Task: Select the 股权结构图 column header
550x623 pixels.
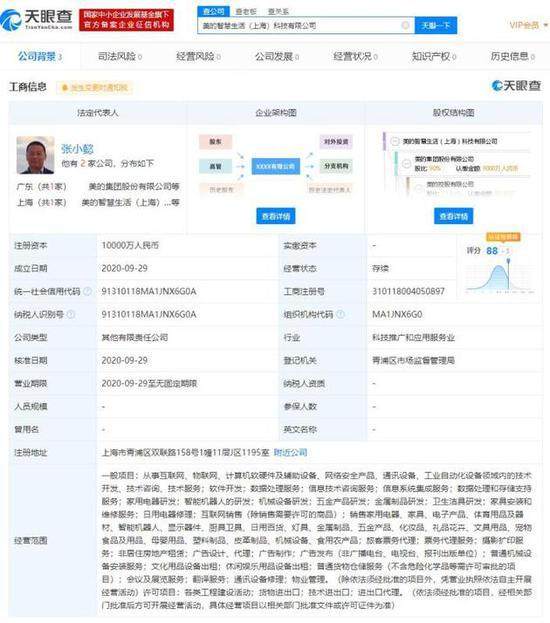Action: [x=453, y=113]
